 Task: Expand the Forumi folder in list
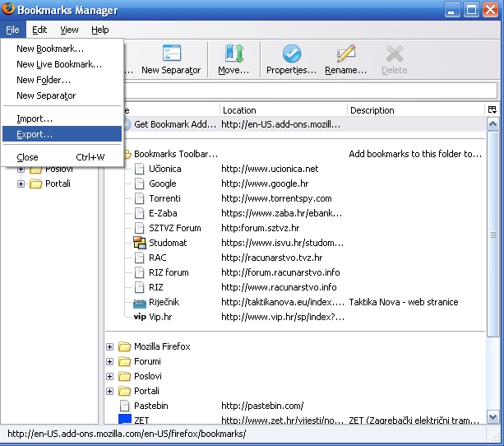(109, 361)
